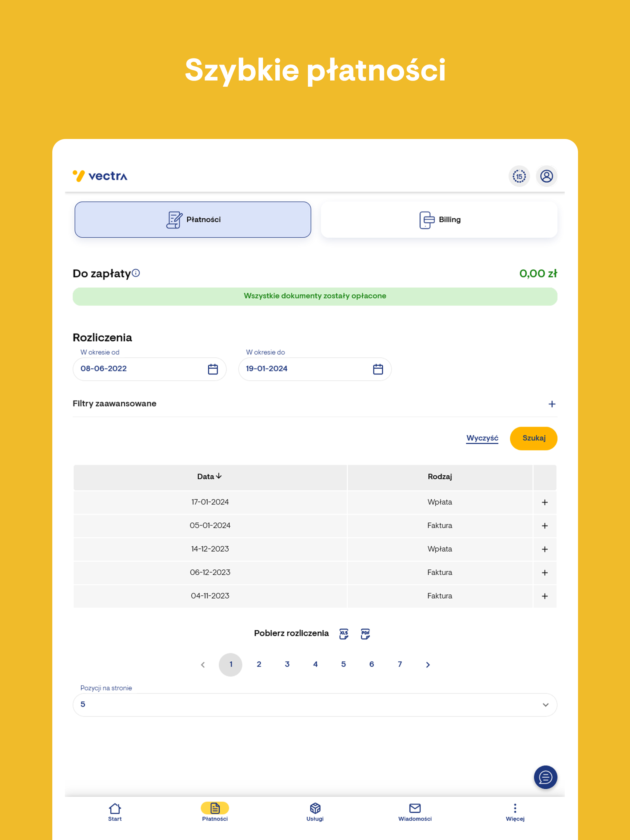Screen dimensions: 630x840
Task: Click the info icon next to Do zapłaty
Action: 136,273
